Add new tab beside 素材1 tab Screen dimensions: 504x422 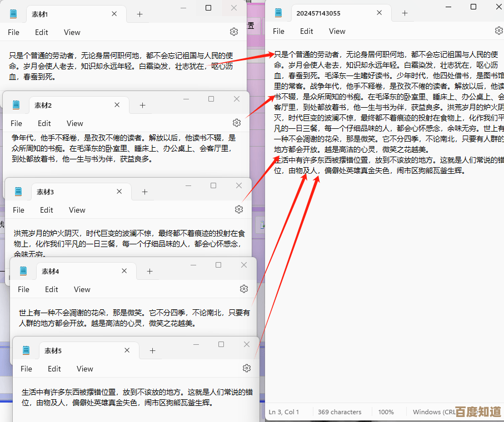(139, 14)
